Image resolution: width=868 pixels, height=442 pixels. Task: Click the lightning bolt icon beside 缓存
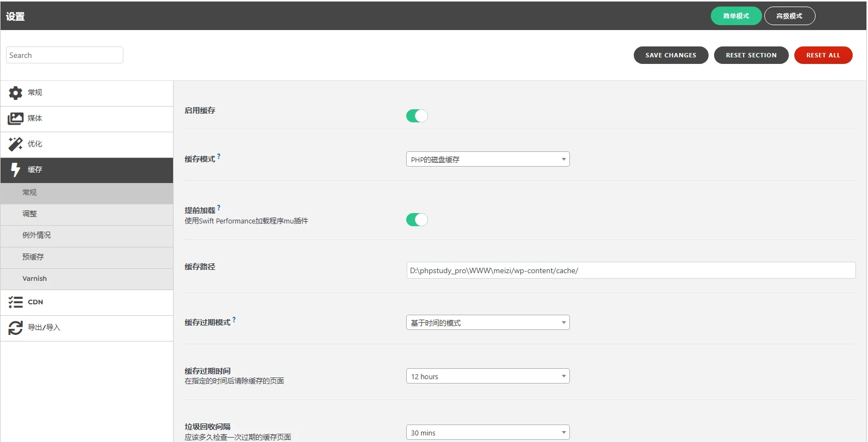pos(16,170)
